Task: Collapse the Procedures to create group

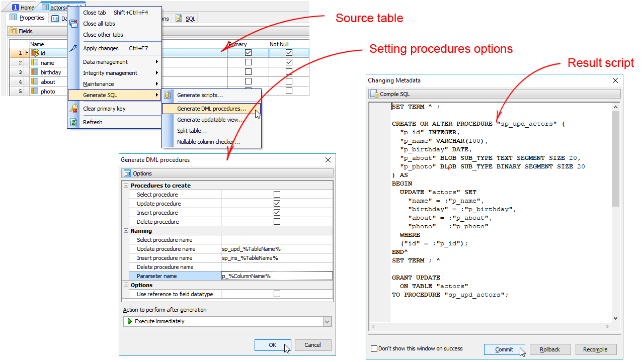Action: click(x=126, y=186)
